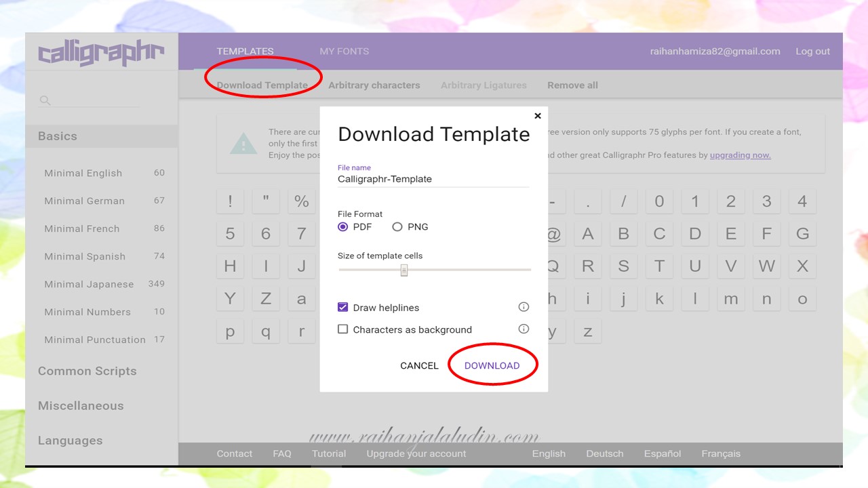Click the Calligraphr logo

point(101,53)
